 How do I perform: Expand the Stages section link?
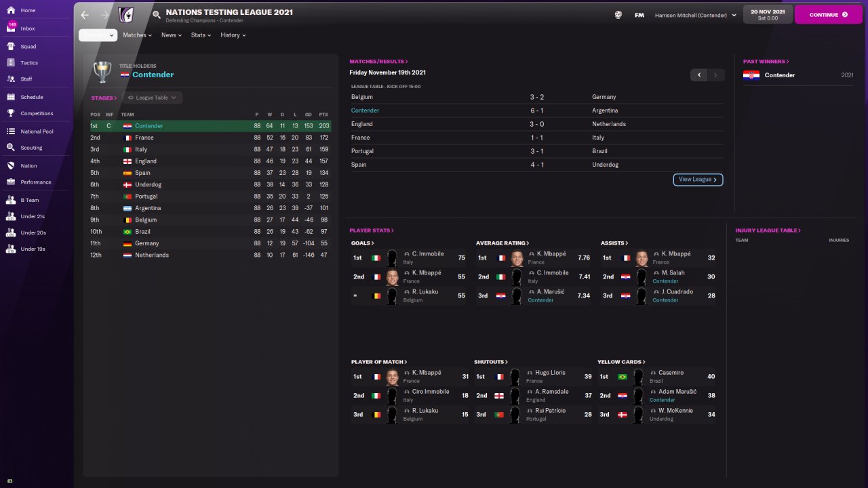pyautogui.click(x=104, y=98)
